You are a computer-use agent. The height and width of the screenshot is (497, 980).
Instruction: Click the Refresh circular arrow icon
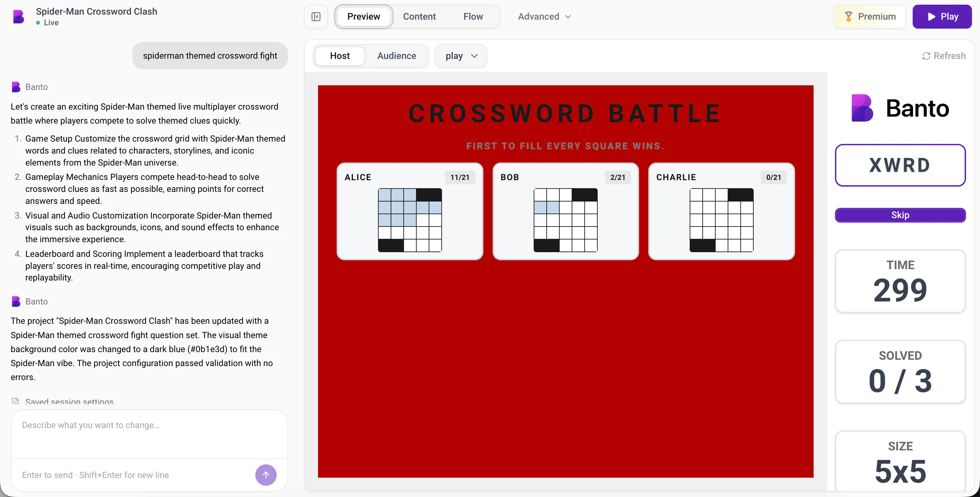[926, 56]
